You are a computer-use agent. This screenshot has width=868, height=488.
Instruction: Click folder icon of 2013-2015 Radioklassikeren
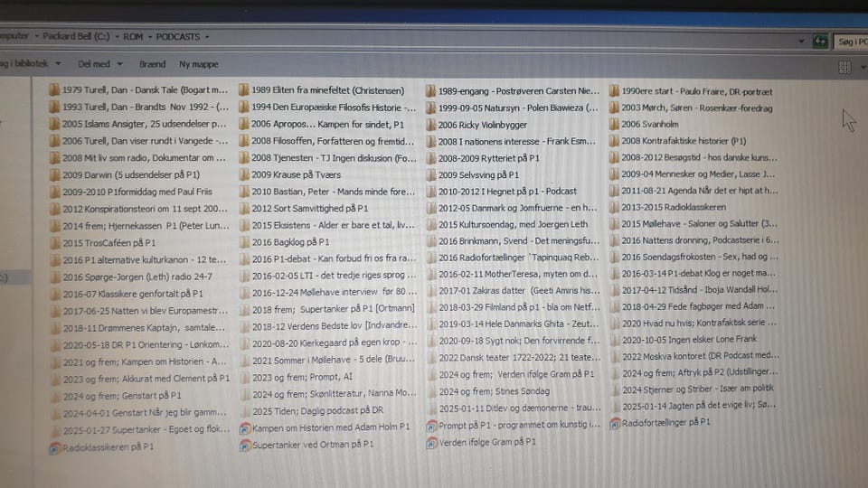tap(614, 208)
